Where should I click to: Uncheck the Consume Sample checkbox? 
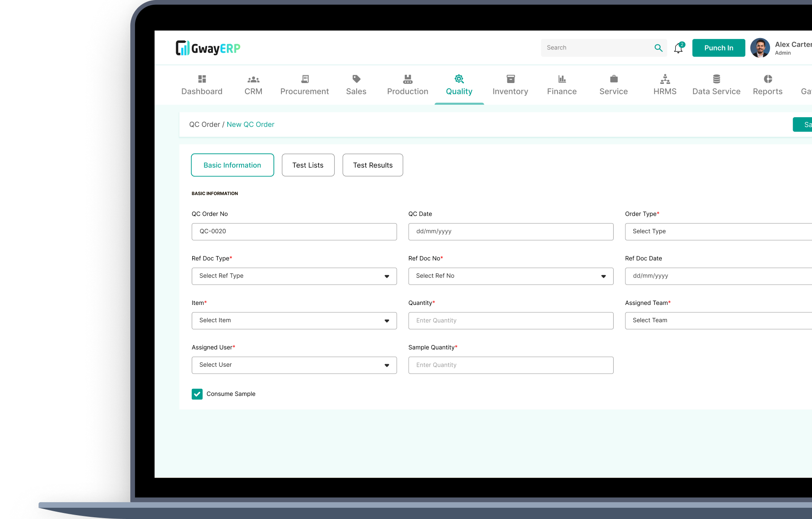tap(197, 394)
